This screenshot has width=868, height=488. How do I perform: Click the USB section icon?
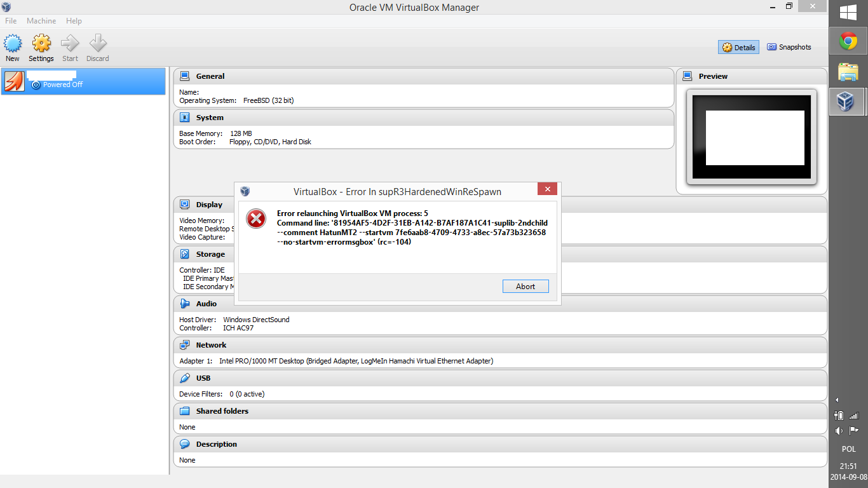pyautogui.click(x=185, y=378)
